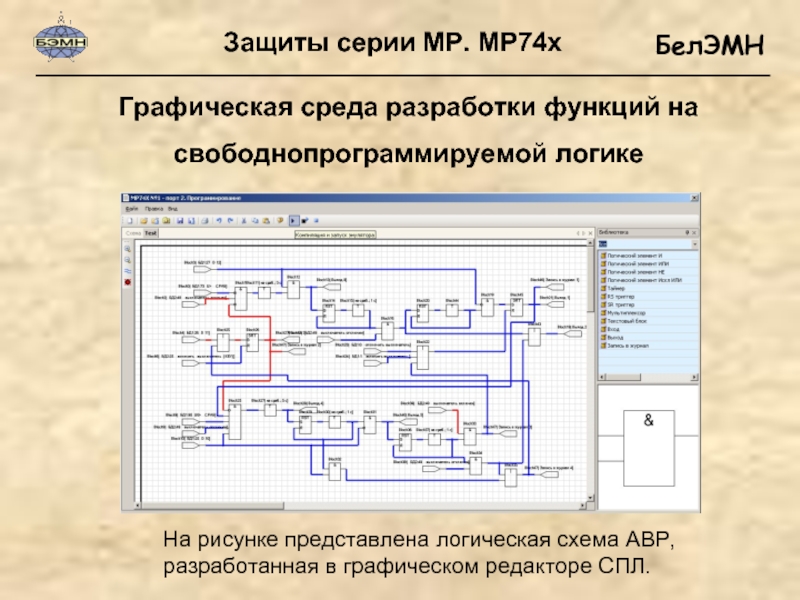Viewport: 800px width, 600px height.
Task: Click the & element preview block
Action: [x=648, y=448]
